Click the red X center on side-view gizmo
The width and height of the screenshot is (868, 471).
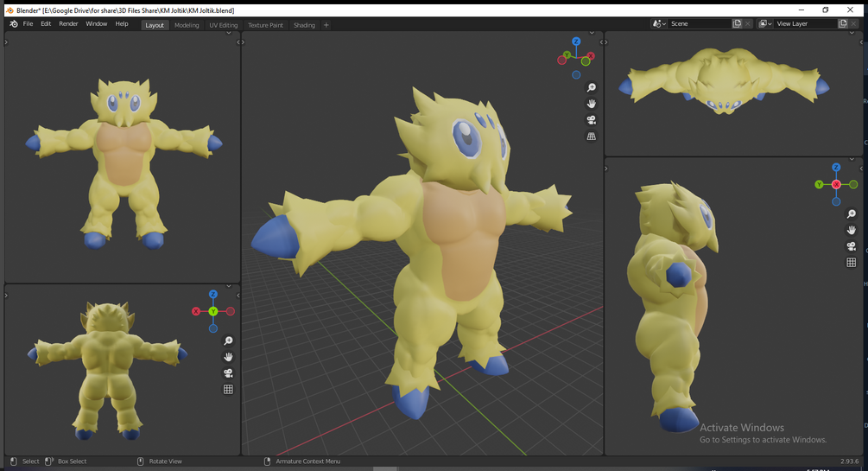click(x=836, y=185)
